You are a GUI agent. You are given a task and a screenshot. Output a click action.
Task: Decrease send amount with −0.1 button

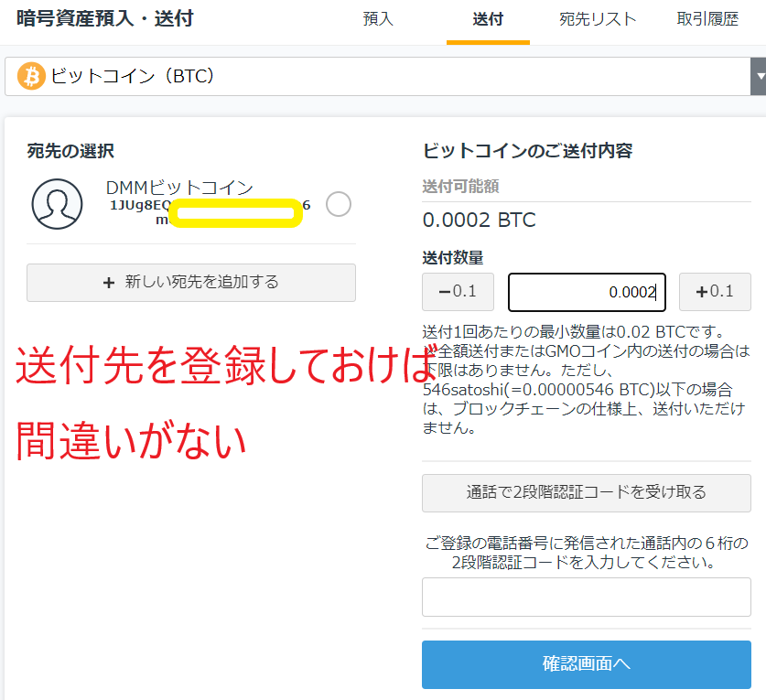[458, 292]
